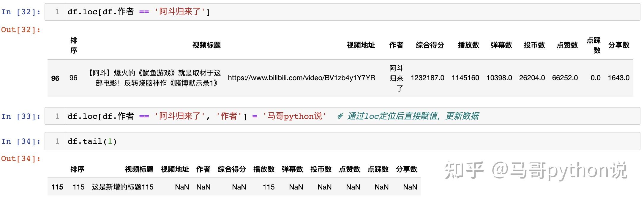Click the 点踩数 header in second table

pos(378,169)
